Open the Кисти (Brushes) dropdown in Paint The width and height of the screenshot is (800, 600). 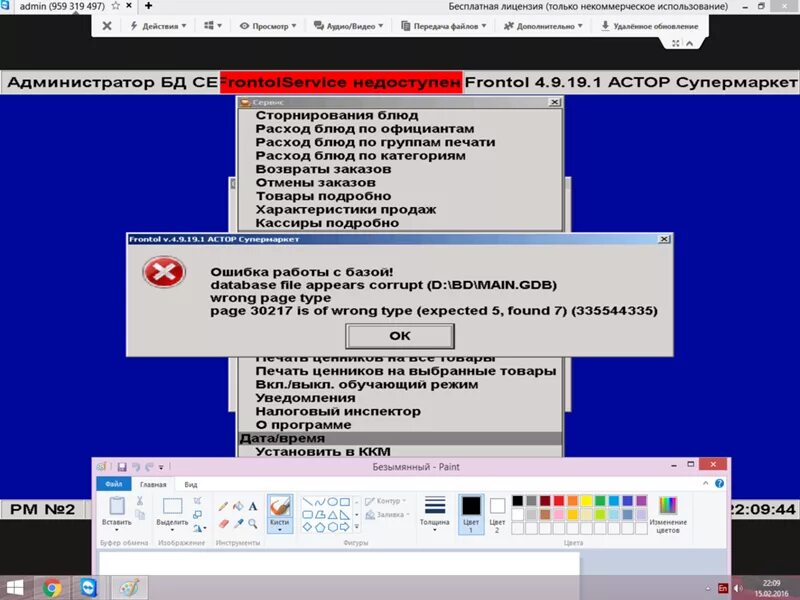click(x=280, y=526)
